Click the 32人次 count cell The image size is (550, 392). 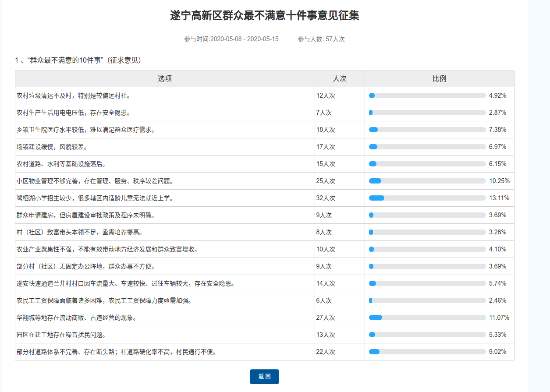(326, 198)
